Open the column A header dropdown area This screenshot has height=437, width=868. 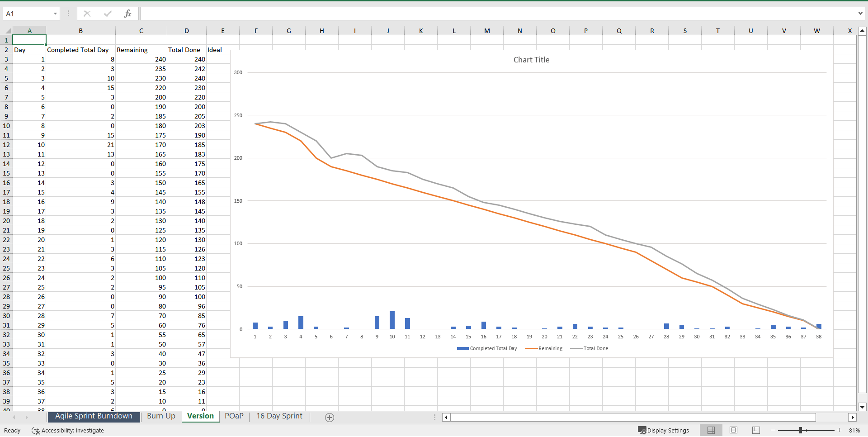[x=29, y=30]
